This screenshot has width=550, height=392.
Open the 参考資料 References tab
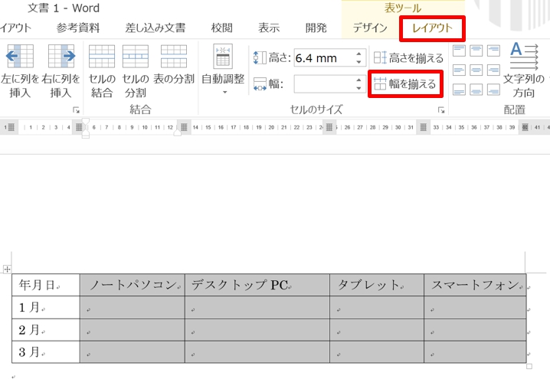click(78, 28)
